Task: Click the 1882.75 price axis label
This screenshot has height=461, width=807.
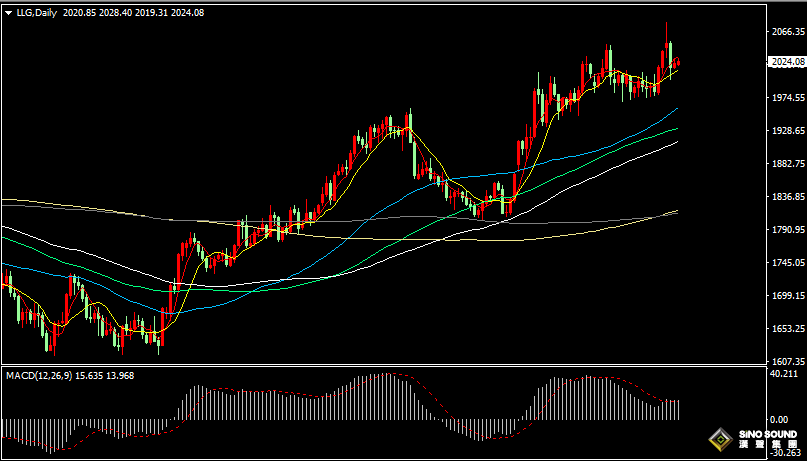Action: pos(788,164)
